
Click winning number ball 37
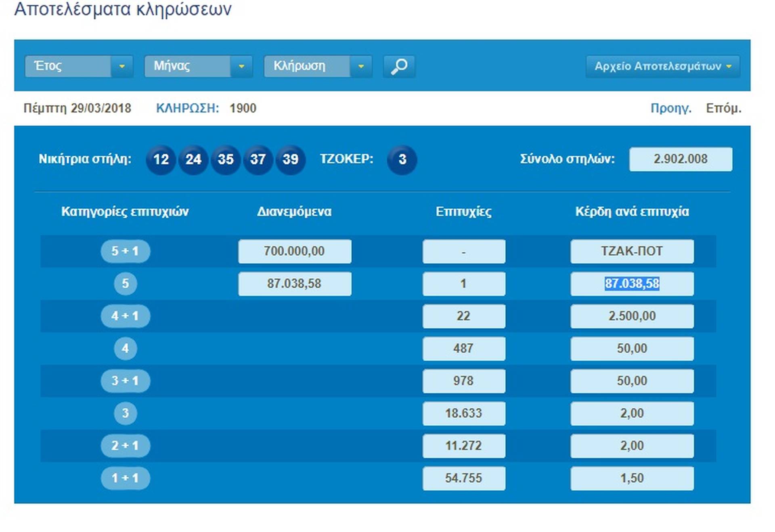tap(258, 159)
